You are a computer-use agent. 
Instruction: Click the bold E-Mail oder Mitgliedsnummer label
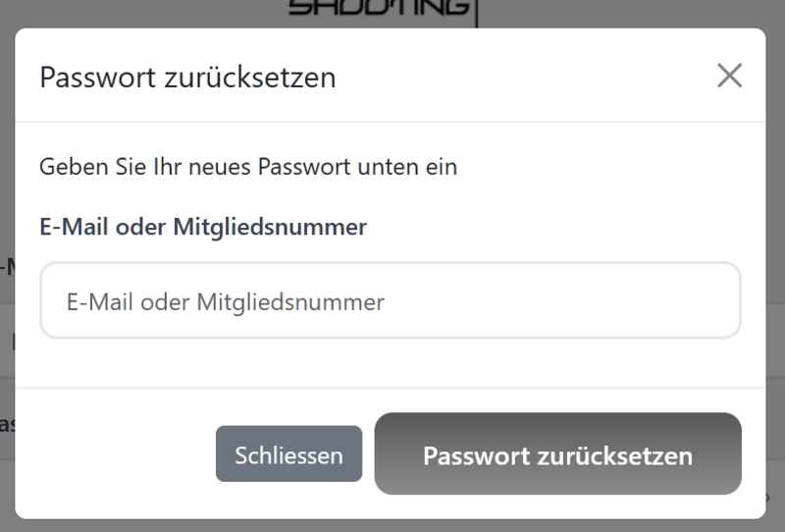203,227
